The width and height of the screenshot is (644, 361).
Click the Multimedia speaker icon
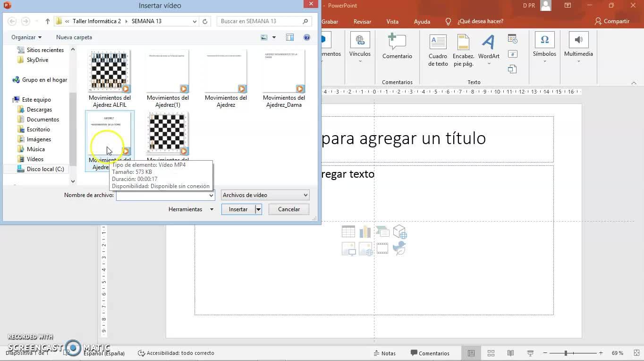[x=578, y=41]
